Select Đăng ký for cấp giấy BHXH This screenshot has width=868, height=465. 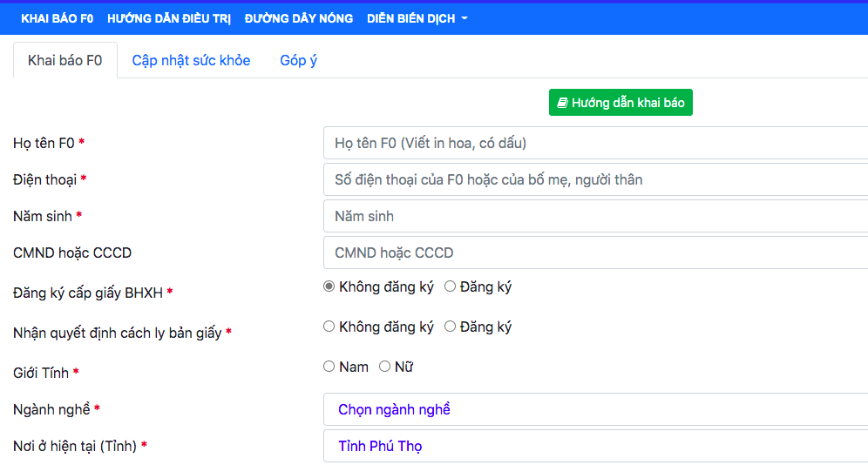tap(450, 286)
